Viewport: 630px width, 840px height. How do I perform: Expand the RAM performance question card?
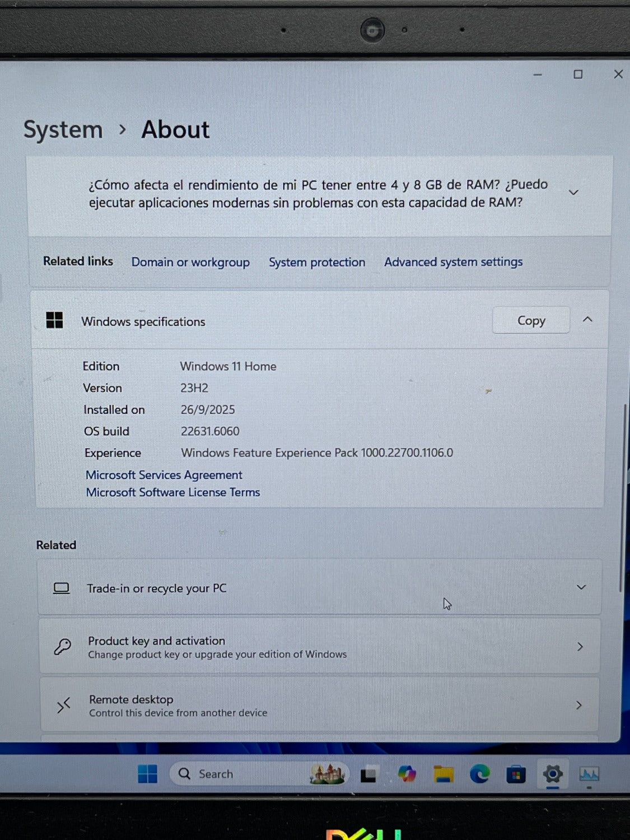click(x=573, y=193)
